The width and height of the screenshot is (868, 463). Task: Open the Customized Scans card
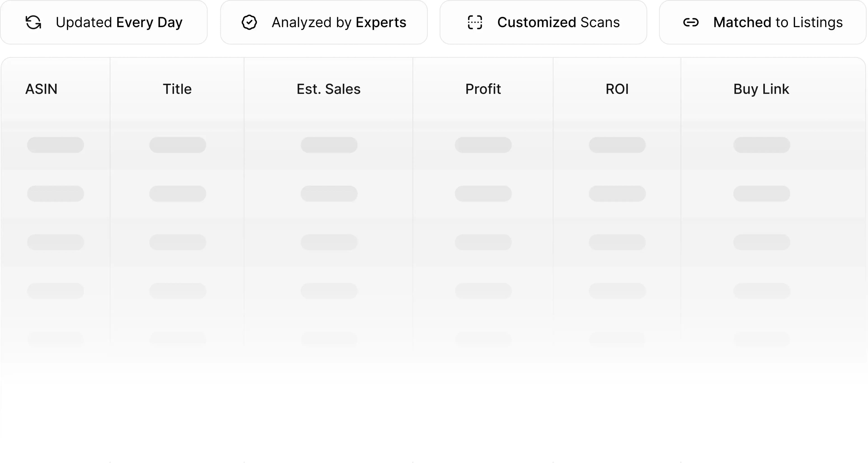(543, 22)
